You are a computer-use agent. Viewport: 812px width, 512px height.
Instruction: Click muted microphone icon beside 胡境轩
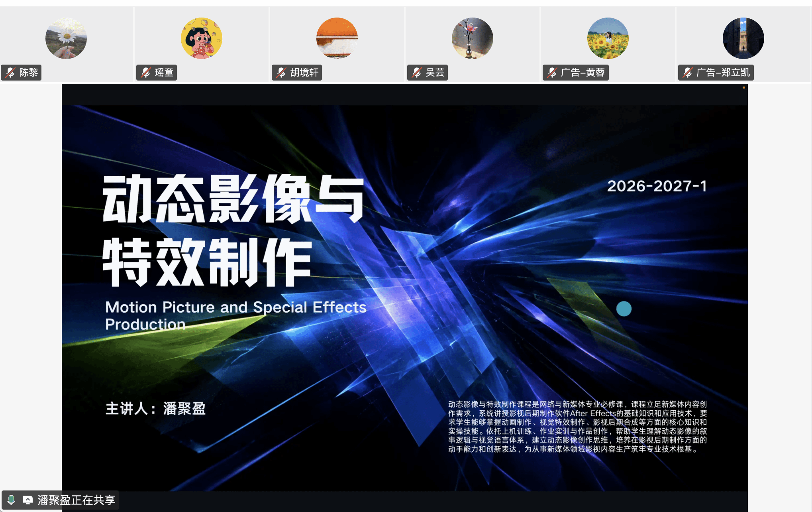[x=281, y=73]
